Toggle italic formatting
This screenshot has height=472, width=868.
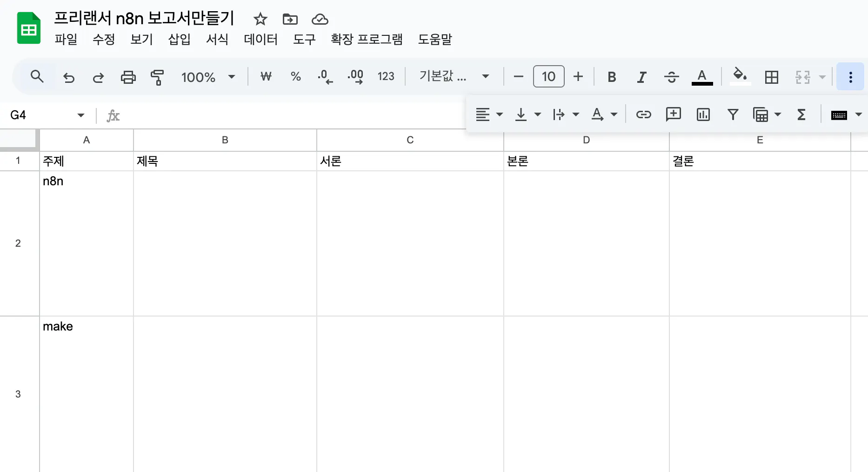pyautogui.click(x=641, y=77)
